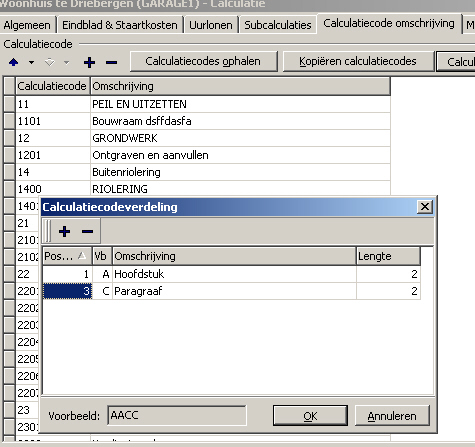Click the Calculatiecodes ophalen button
This screenshot has width=475, height=447.
(203, 61)
